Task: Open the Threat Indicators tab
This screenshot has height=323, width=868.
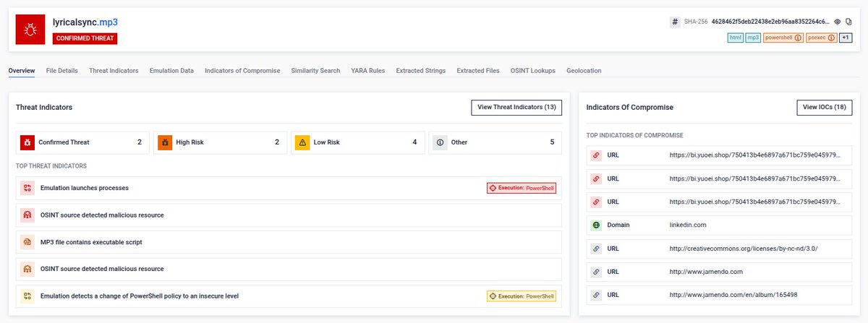Action: click(114, 71)
